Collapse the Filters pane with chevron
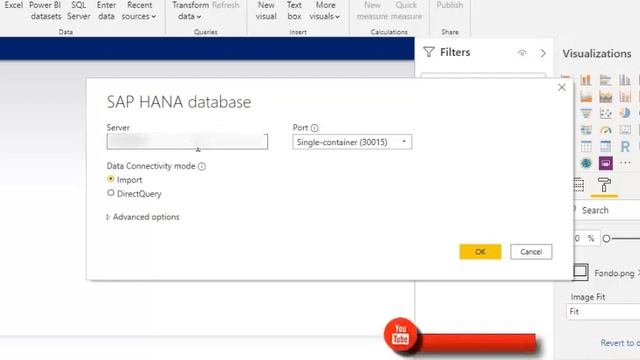Viewport: 640px width, 360px height. [543, 53]
